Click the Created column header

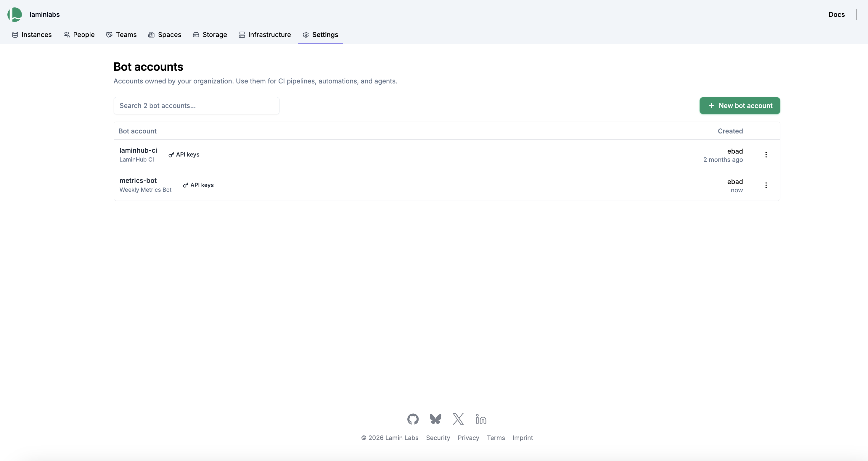(730, 131)
